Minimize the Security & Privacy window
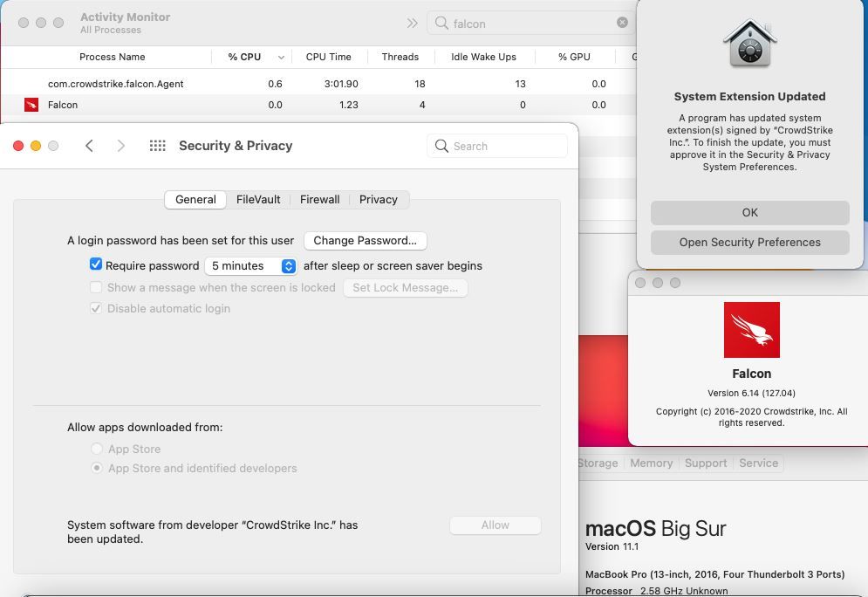 36,146
